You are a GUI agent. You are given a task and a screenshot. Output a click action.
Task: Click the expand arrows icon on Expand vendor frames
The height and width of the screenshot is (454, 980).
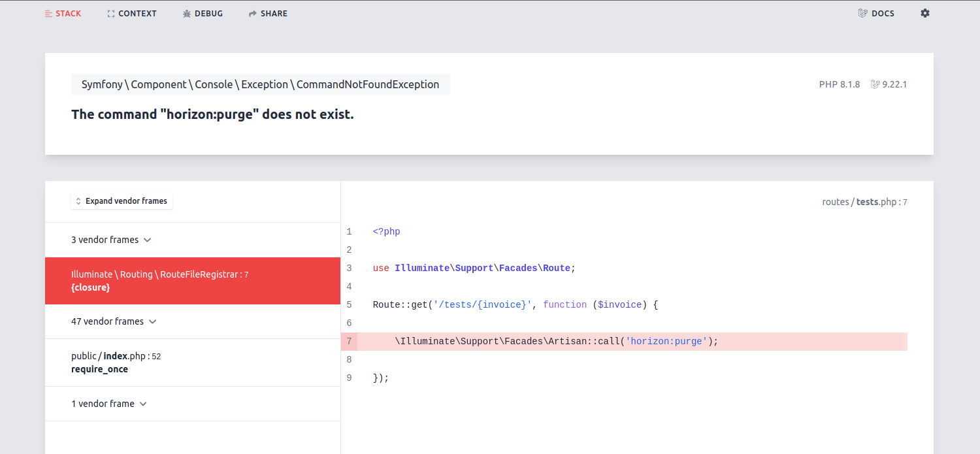pos(78,201)
